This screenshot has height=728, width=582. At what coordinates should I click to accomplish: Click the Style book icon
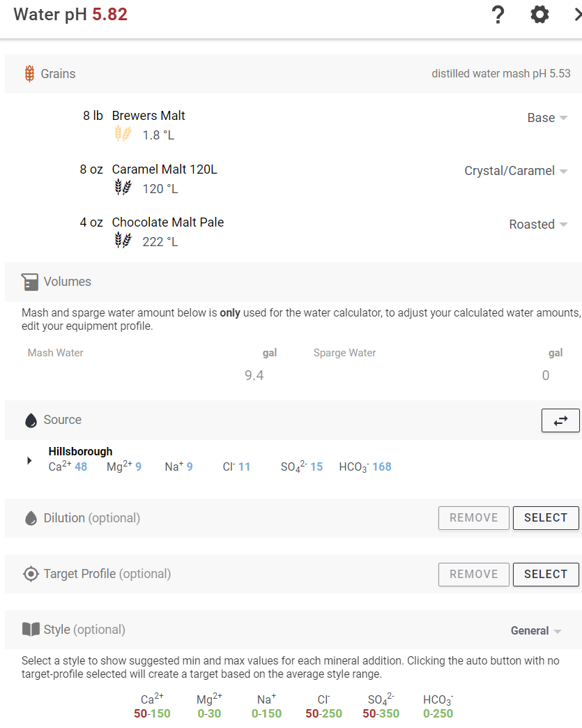point(31,630)
